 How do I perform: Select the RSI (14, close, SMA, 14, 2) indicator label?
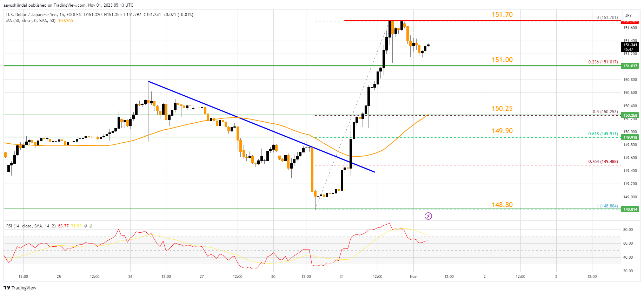click(x=31, y=226)
